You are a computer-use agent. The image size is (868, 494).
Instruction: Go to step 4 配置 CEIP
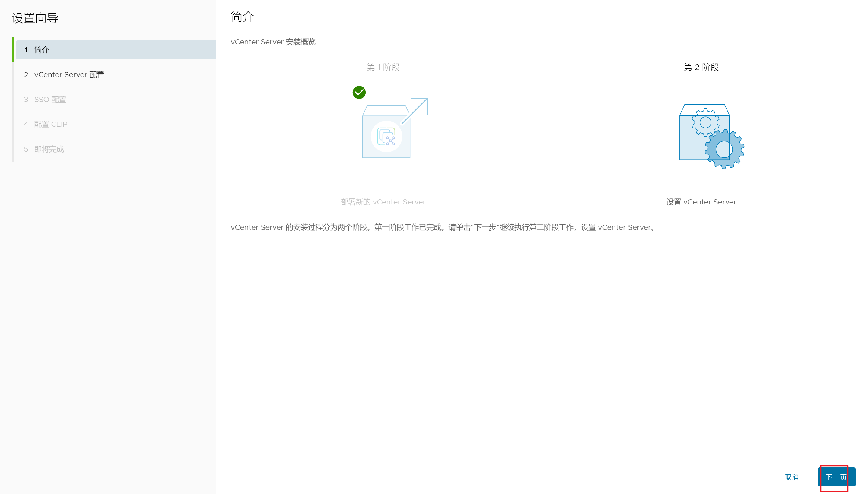(x=51, y=124)
